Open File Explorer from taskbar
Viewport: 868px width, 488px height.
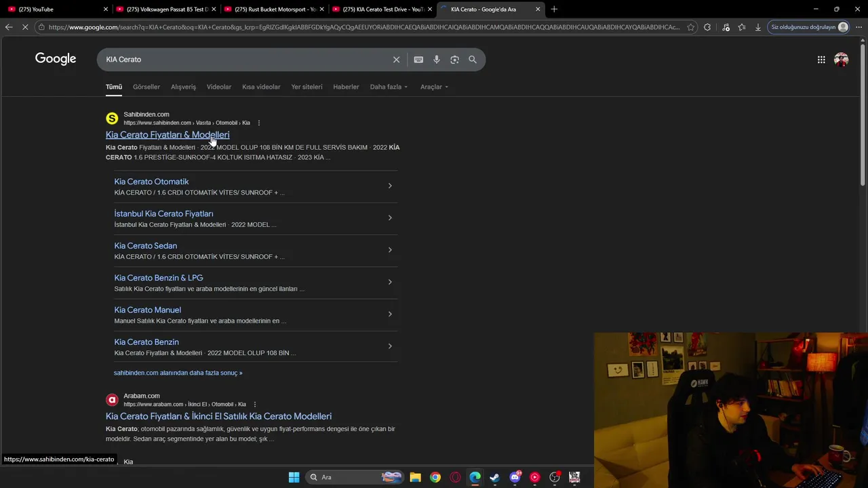416,477
